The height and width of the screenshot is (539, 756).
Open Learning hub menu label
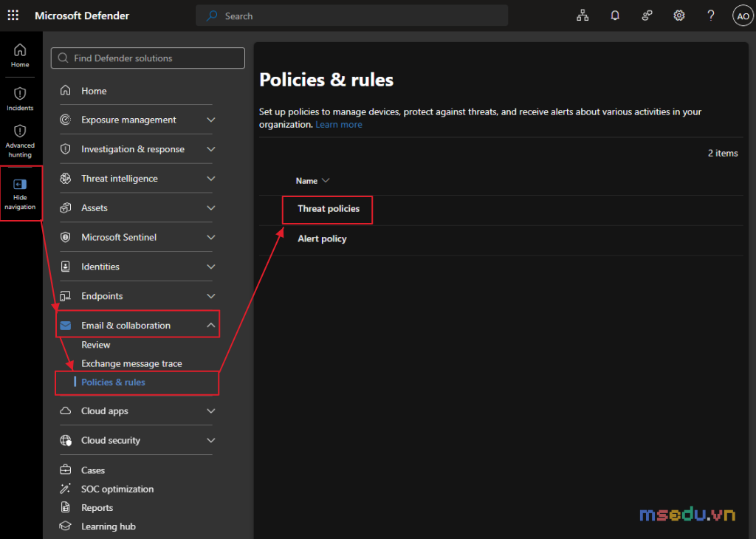pos(108,526)
